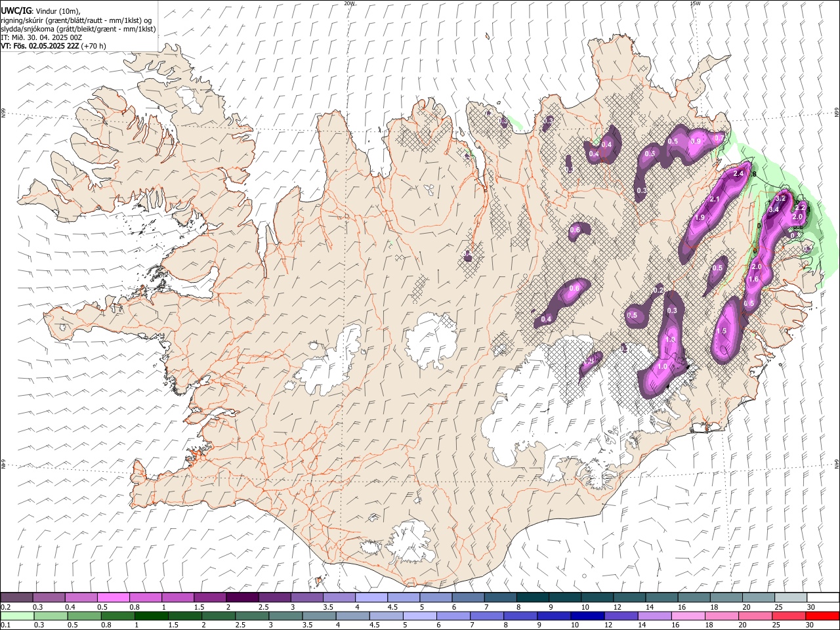Image resolution: width=840 pixels, height=630 pixels.
Task: Pick the dark teal upper swatch between 8 and 9
Action: [x=532, y=598]
